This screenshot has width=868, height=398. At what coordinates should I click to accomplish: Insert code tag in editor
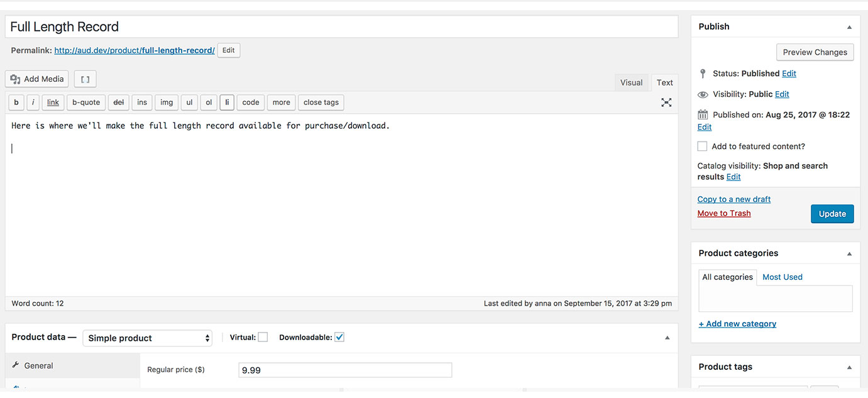coord(251,102)
